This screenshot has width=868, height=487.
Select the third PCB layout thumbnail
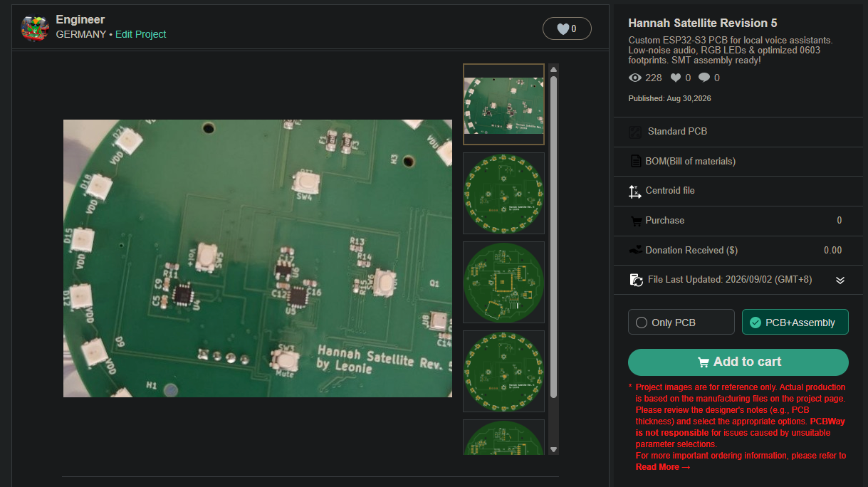coord(503,282)
